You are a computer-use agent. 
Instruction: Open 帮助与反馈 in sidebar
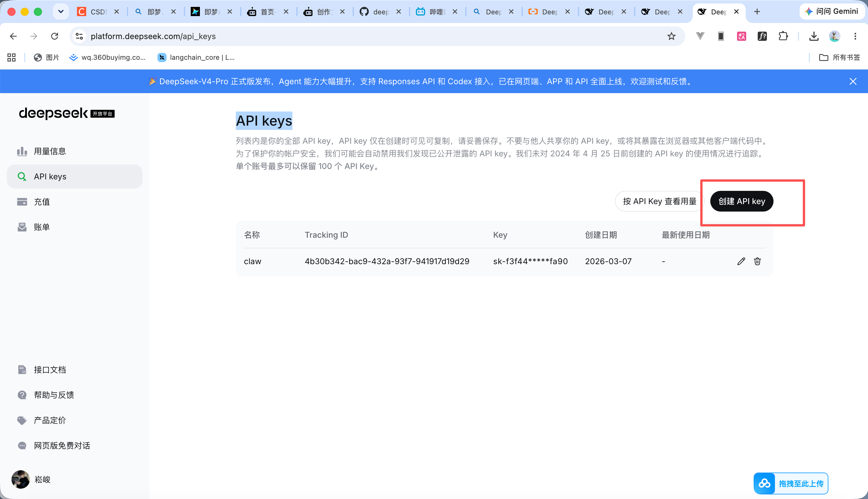click(x=75, y=395)
